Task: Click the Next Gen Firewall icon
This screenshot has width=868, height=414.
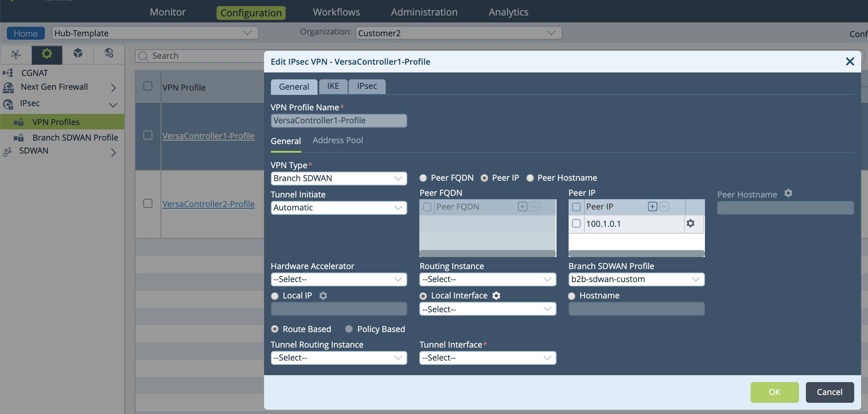Action: tap(8, 88)
